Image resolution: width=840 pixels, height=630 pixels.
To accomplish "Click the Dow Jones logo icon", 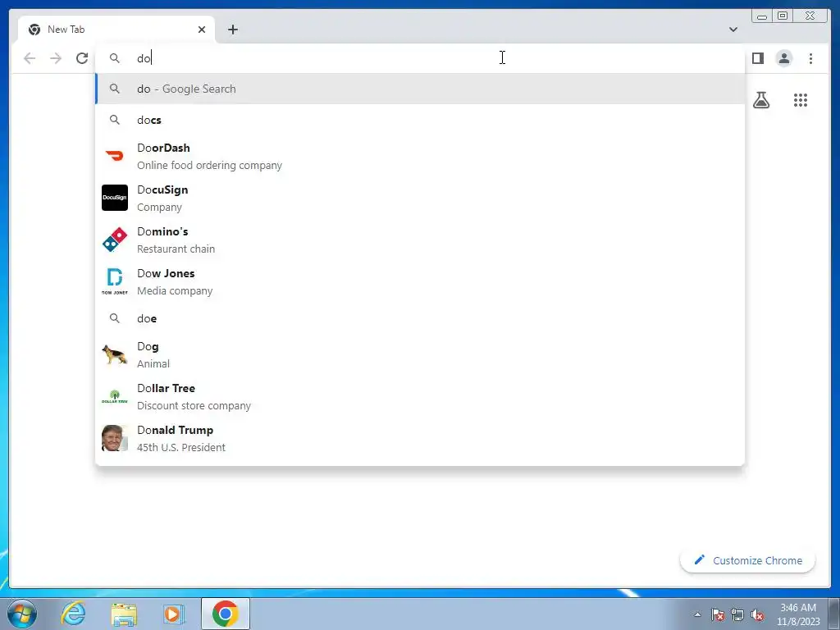I will point(115,281).
